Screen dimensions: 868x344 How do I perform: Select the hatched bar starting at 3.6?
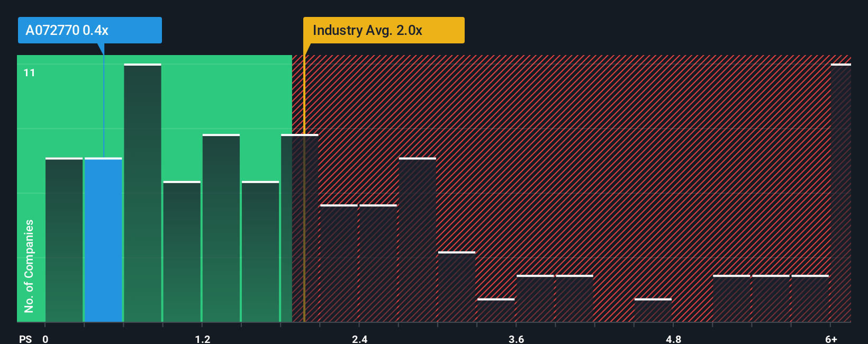(x=535, y=298)
